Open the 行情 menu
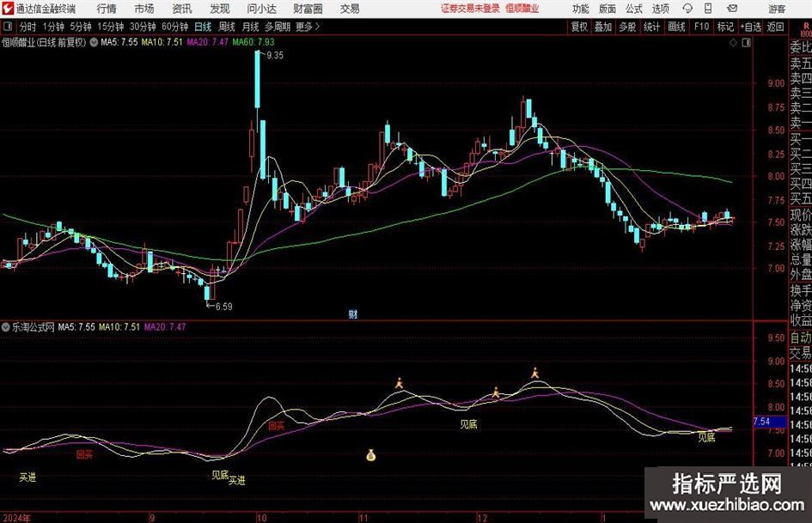Screen dimensions: 812x523 [107, 9]
